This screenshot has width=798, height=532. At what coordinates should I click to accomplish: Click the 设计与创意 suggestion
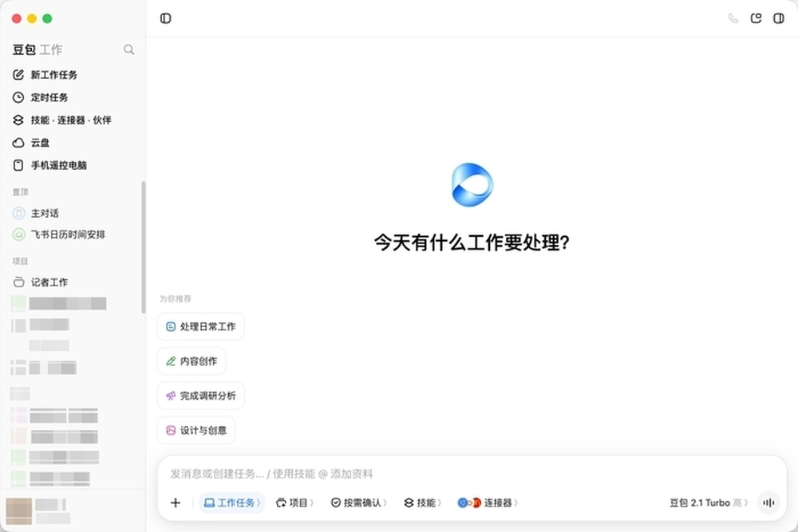(196, 430)
